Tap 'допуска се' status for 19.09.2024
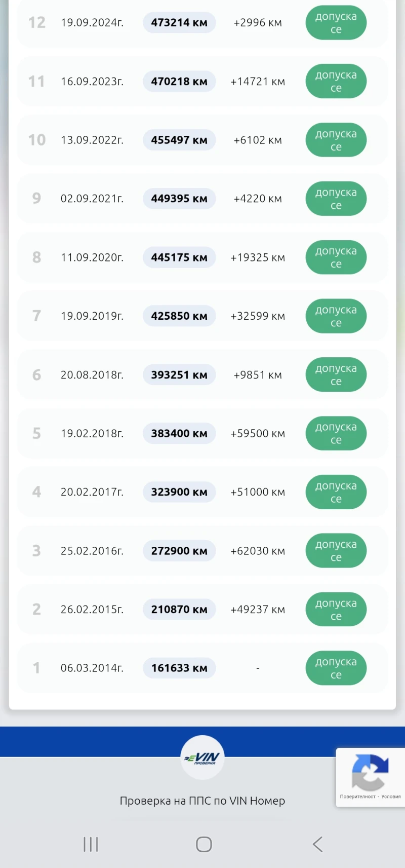 coord(336,23)
